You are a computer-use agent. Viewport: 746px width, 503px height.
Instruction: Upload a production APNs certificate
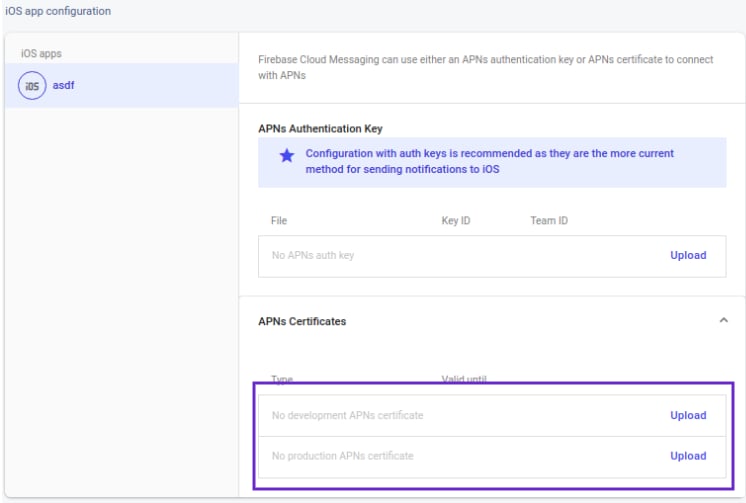688,456
